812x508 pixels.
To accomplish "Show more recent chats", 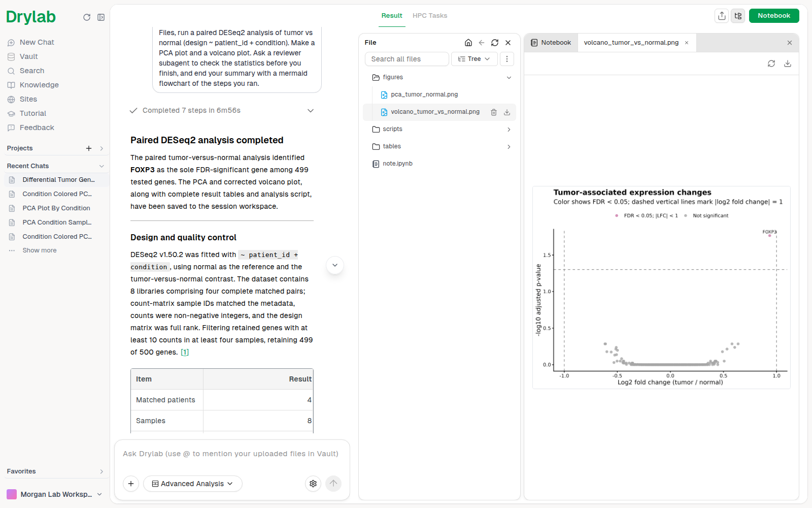I will click(40, 250).
